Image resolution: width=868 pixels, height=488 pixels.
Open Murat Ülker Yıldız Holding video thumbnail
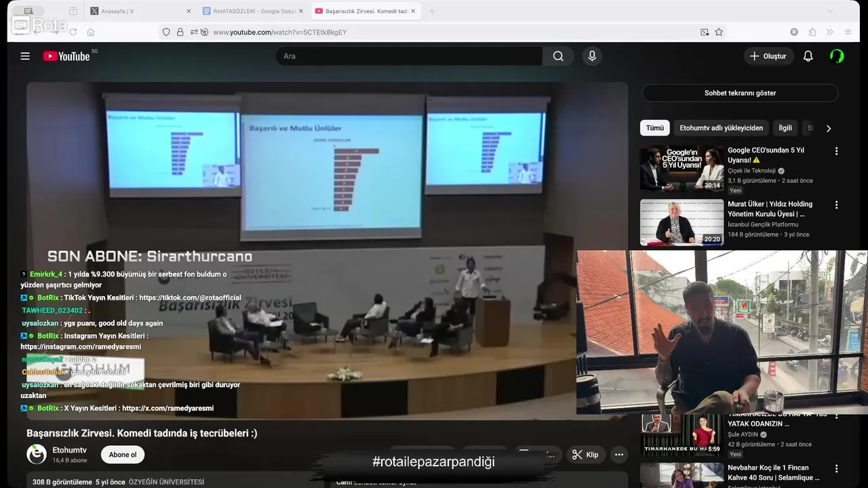(x=682, y=222)
